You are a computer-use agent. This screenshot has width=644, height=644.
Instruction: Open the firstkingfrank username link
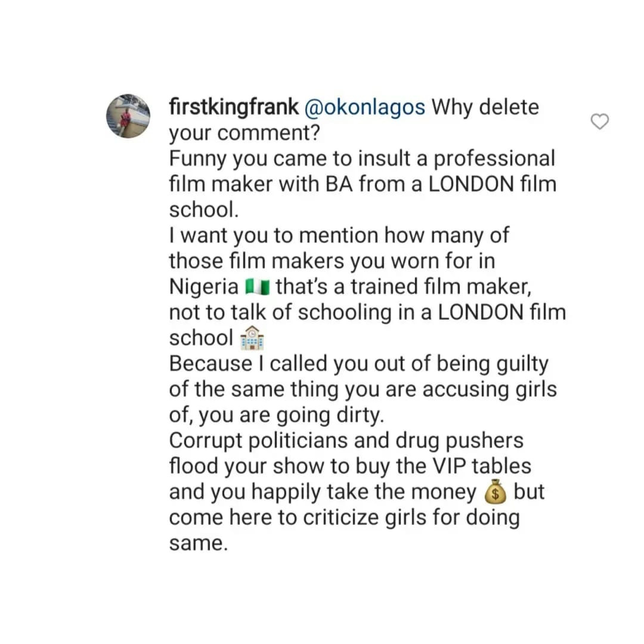[x=234, y=107]
